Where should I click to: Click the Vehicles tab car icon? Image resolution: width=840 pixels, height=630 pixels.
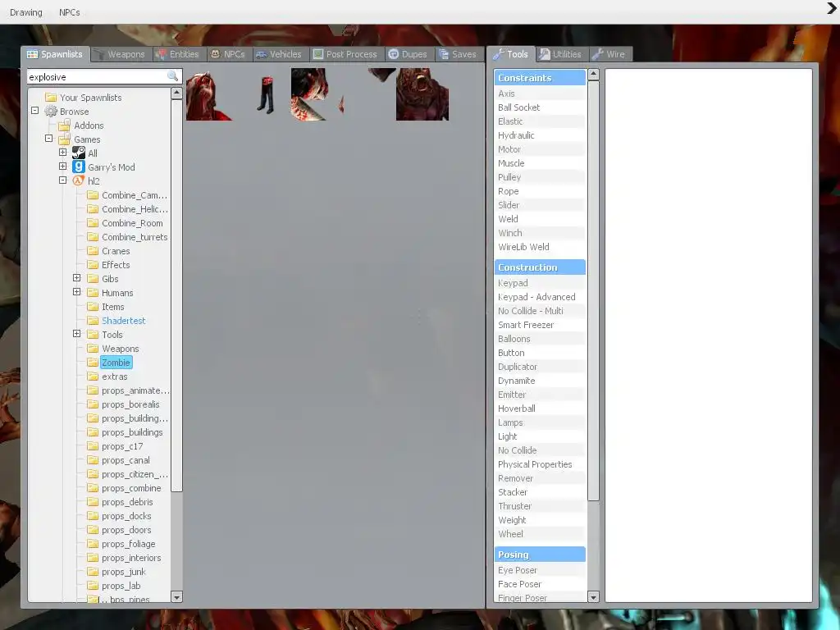261,54
